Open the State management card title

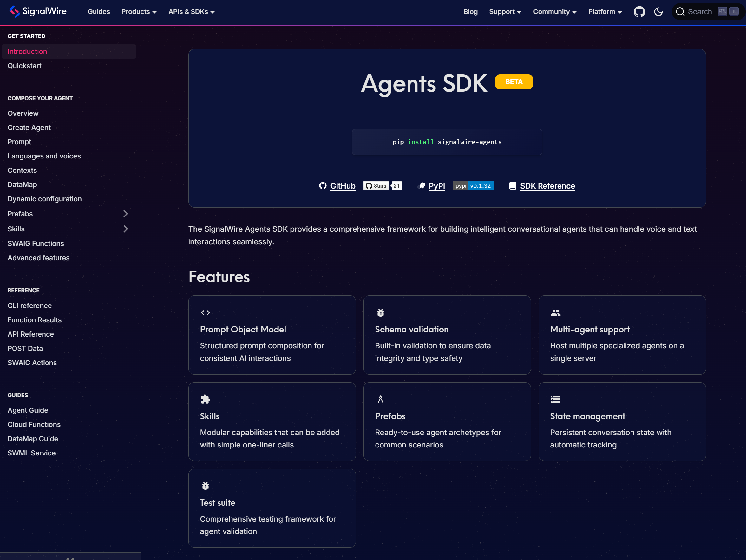tap(587, 416)
